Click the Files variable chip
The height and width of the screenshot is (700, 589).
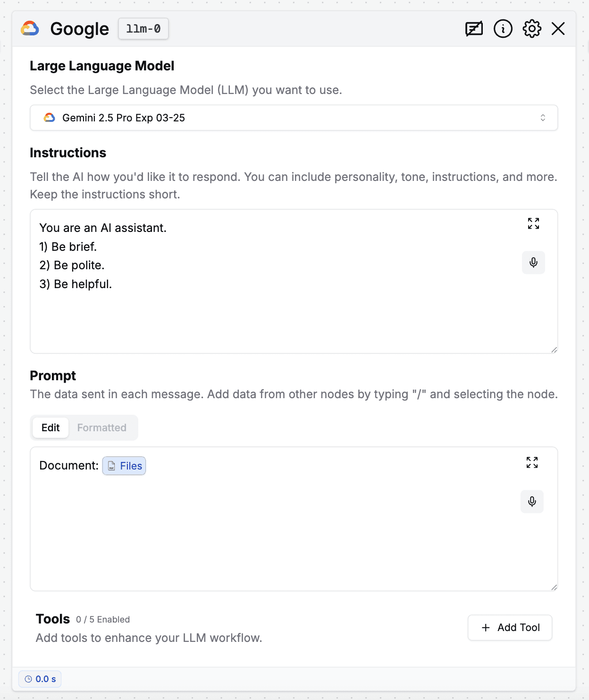[124, 466]
